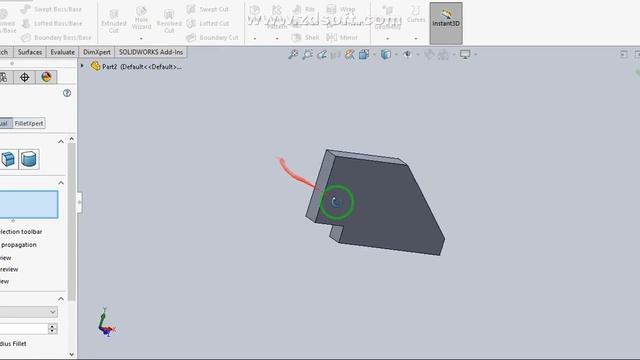Click the Apply Scene icon

(x=443, y=54)
